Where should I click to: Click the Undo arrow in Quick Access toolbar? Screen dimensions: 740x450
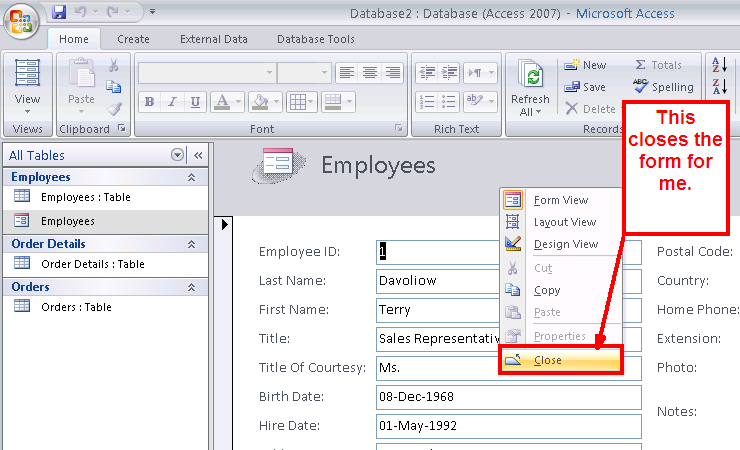81,12
